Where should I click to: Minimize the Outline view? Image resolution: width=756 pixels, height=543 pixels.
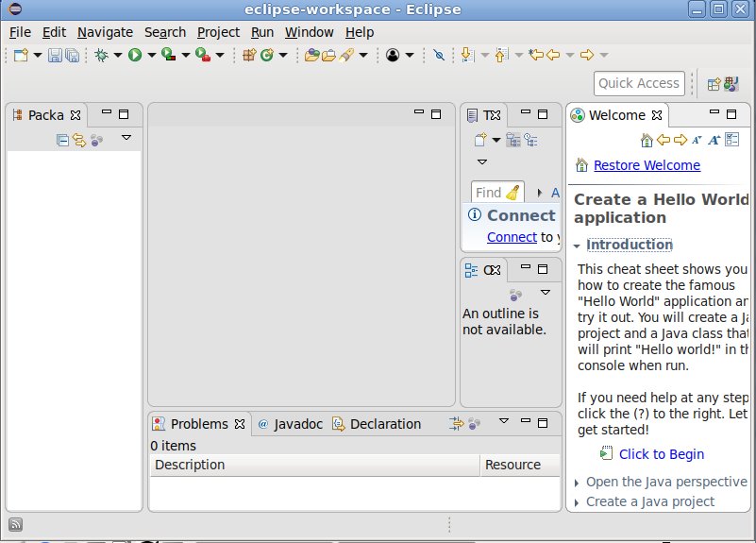(526, 266)
